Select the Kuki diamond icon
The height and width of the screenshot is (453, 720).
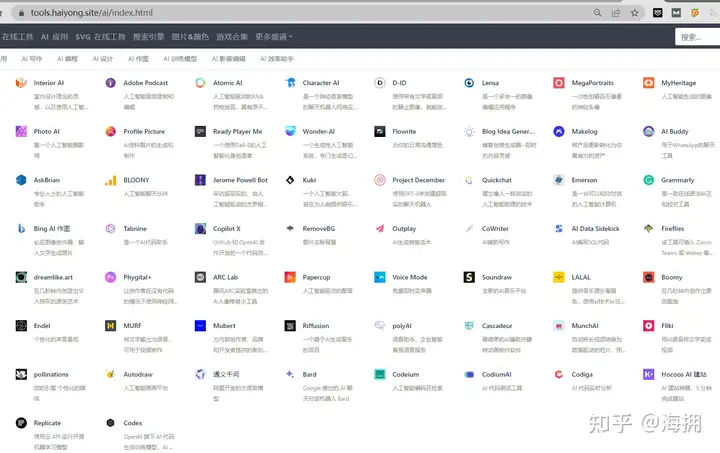(290, 180)
